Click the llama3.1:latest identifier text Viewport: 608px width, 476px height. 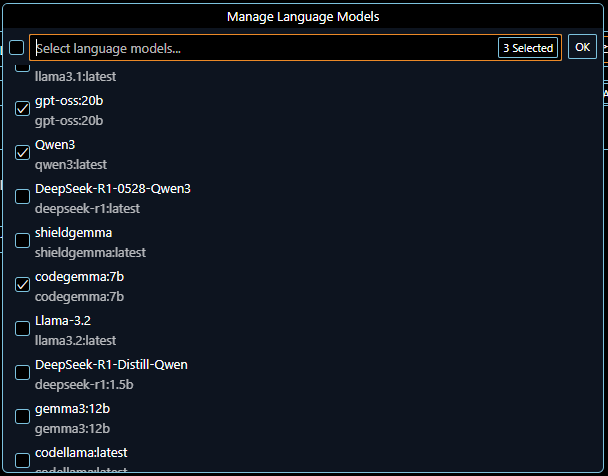[75, 76]
